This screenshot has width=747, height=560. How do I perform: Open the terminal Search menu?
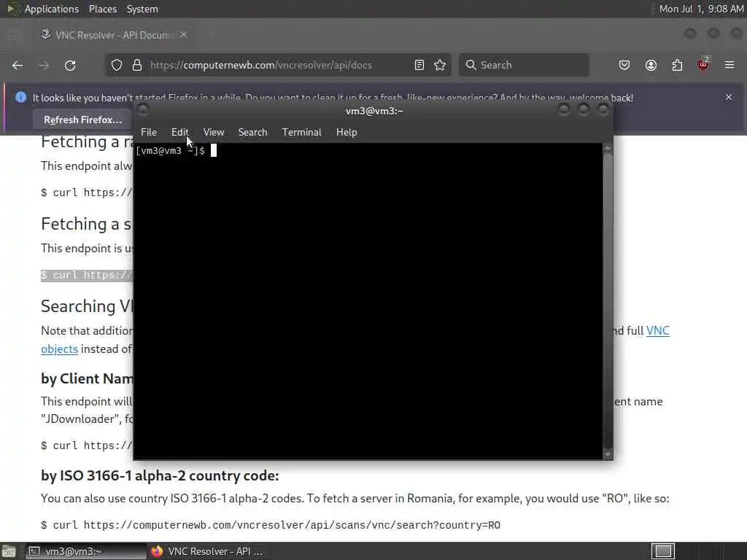pos(252,133)
